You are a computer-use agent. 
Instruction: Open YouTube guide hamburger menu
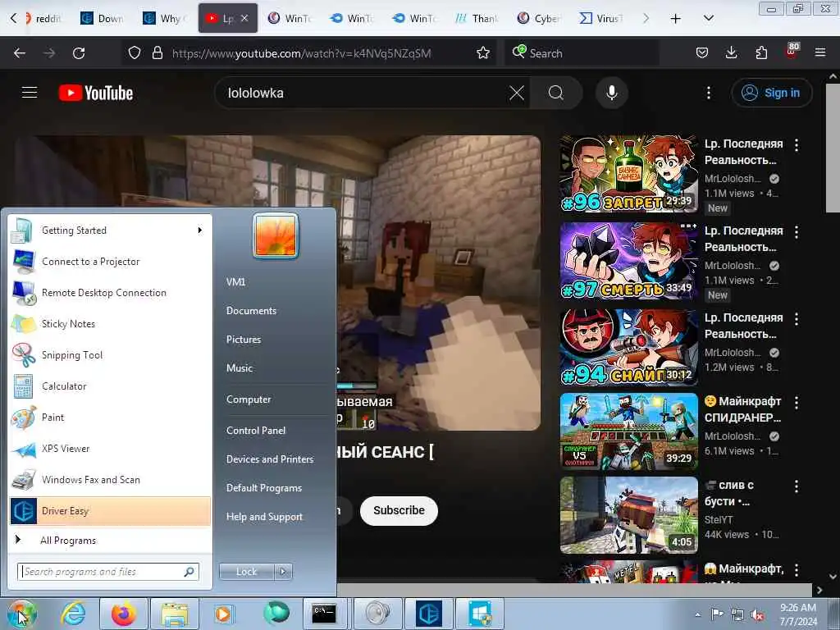[30, 93]
